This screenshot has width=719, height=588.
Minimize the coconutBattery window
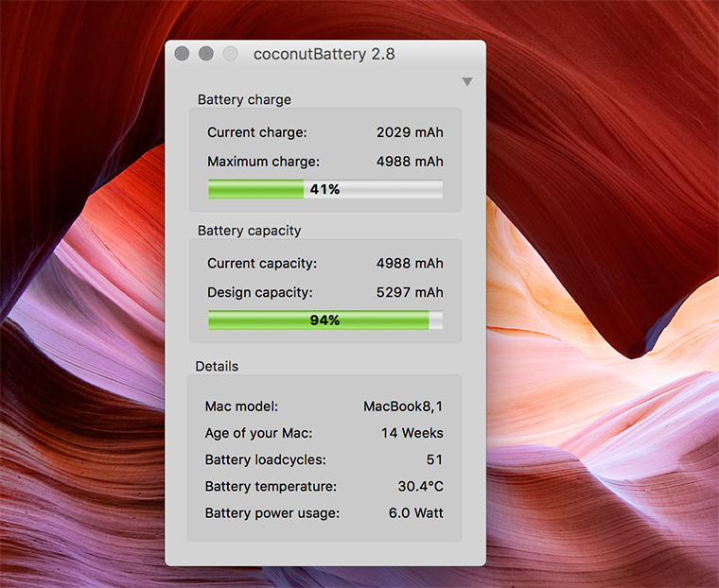pyautogui.click(x=206, y=53)
